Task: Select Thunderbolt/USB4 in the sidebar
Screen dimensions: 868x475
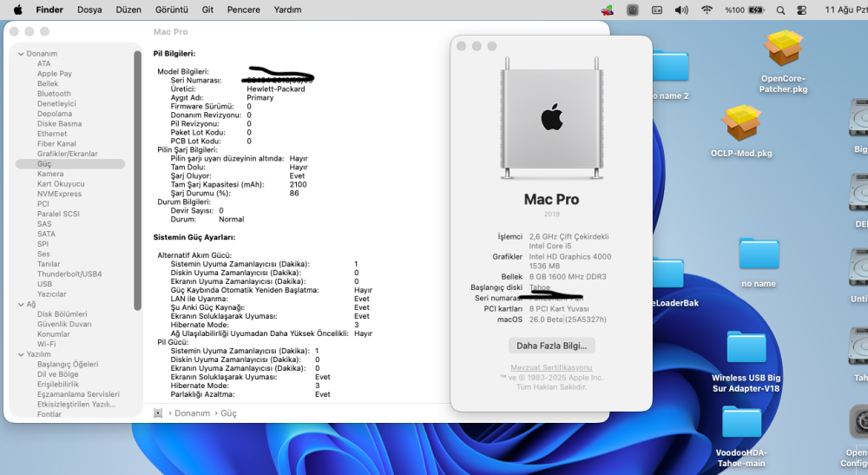Action: [69, 274]
